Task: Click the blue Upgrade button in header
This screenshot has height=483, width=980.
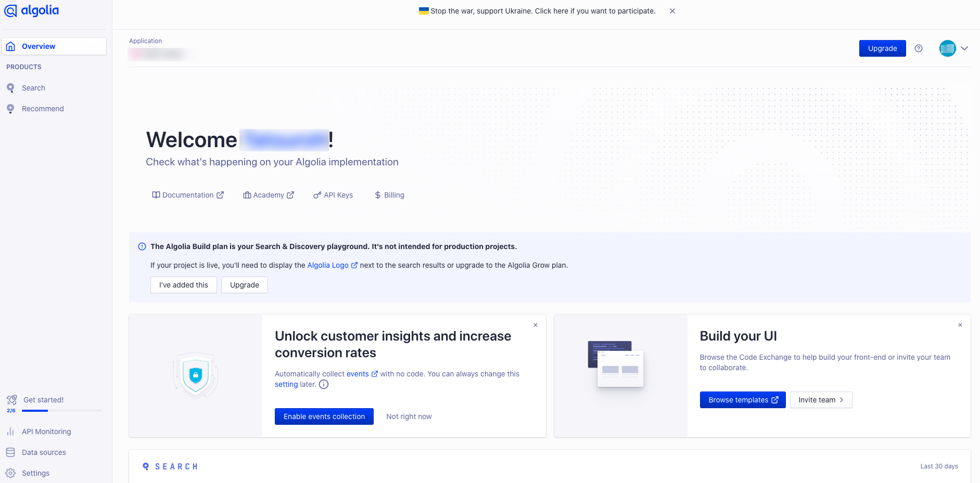Action: [x=882, y=48]
